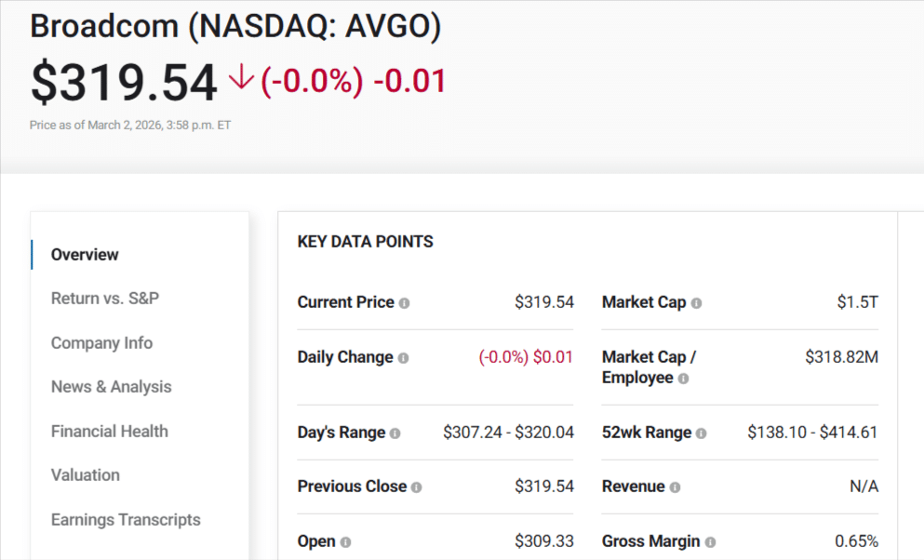Click the Revenue info icon
924x560 pixels.
676,487
